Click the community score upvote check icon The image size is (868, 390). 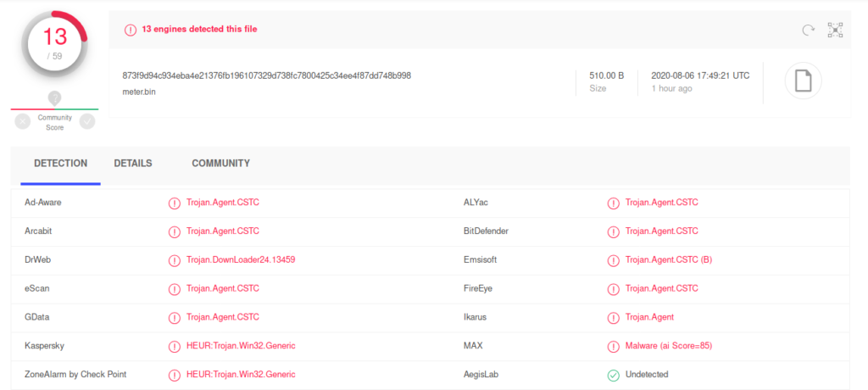[x=86, y=121]
